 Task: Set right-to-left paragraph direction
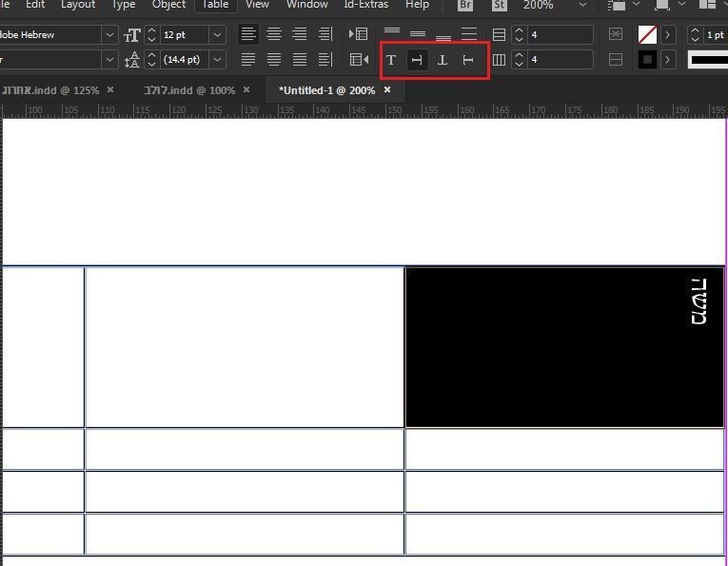(359, 59)
